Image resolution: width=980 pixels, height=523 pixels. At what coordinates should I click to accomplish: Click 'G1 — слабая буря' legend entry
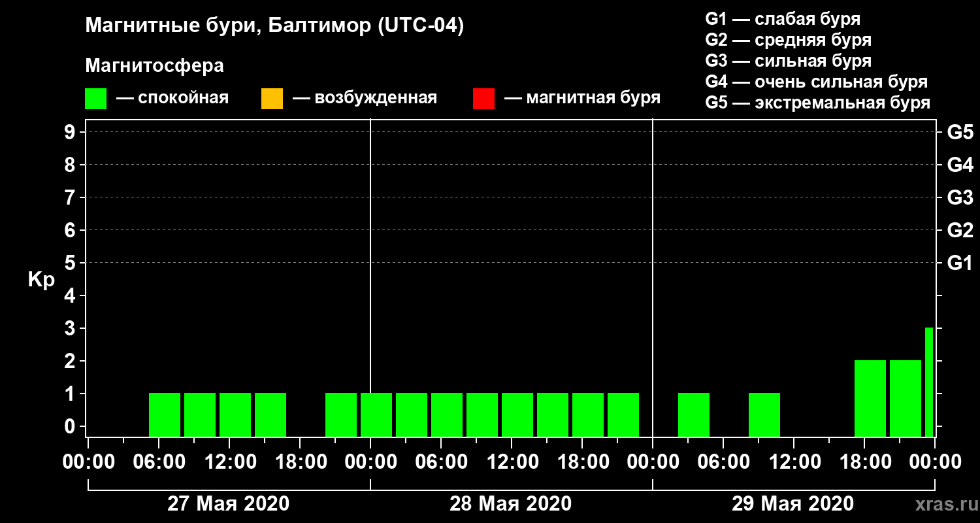783,19
